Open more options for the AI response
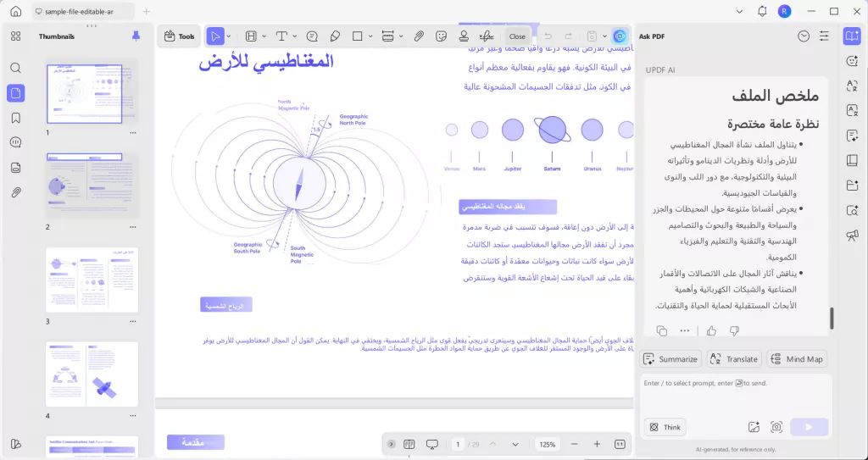Screen dimensions: 868x460 coord(685,331)
